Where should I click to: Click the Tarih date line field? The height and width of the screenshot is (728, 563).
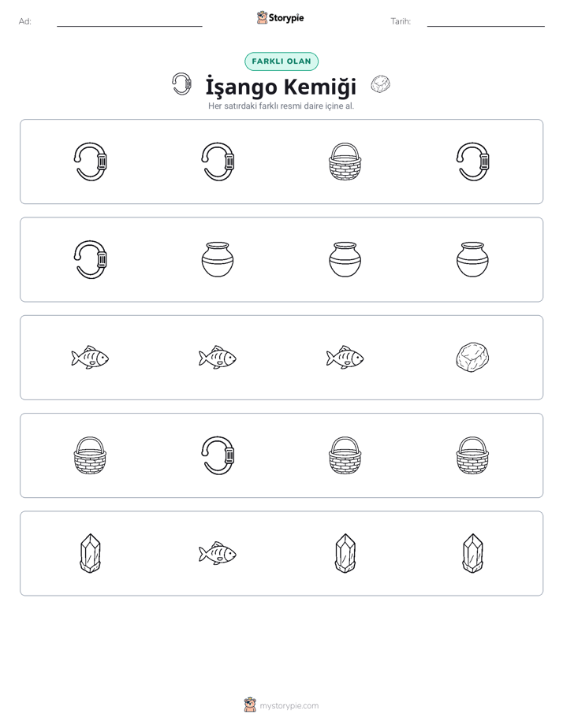[x=486, y=22]
